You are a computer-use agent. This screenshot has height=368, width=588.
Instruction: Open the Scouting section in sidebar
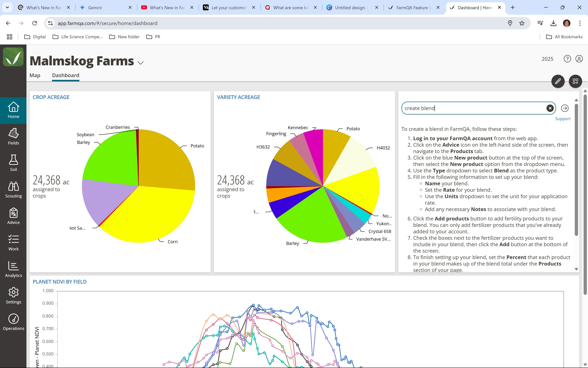pyautogui.click(x=13, y=190)
